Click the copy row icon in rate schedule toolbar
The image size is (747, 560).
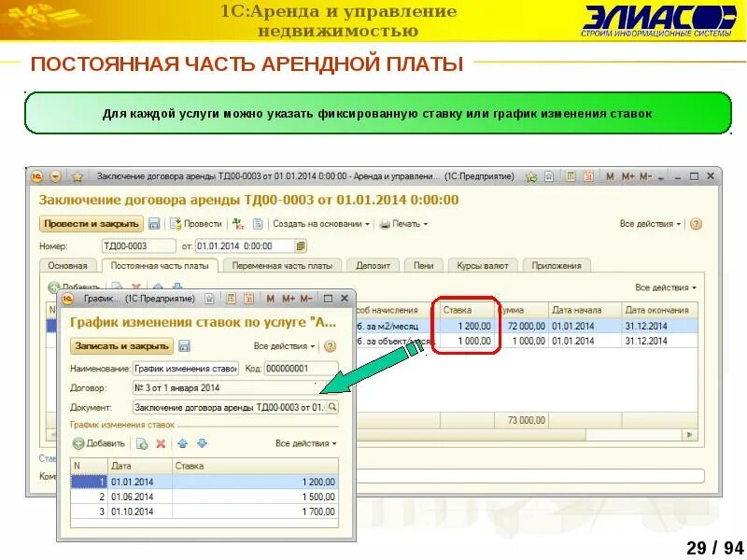click(142, 444)
